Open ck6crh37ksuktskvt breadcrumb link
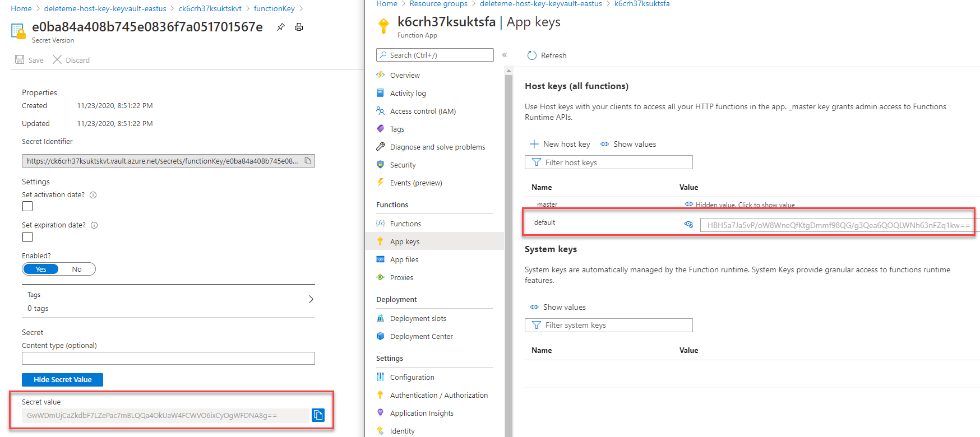The width and height of the screenshot is (980, 437). coord(210,8)
